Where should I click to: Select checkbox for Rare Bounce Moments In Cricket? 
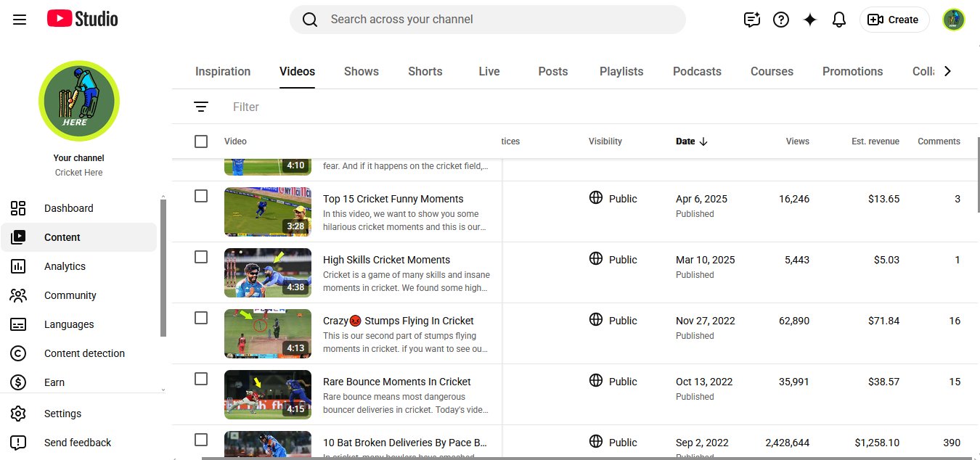(x=201, y=379)
